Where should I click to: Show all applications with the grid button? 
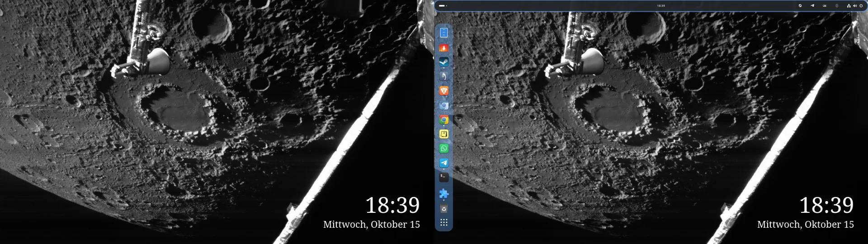444,223
